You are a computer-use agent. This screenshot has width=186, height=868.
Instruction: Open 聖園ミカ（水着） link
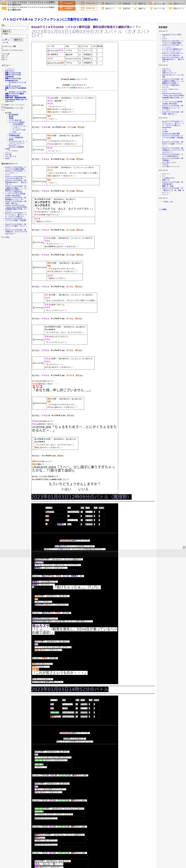(x=168, y=186)
